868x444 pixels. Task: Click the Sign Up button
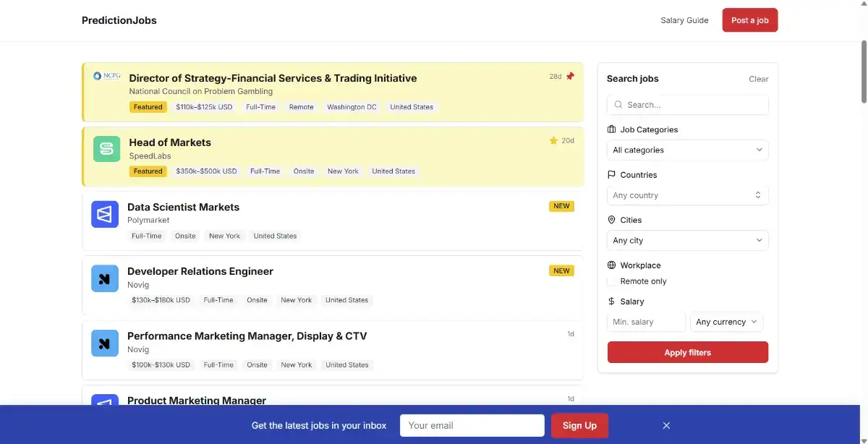tap(579, 425)
